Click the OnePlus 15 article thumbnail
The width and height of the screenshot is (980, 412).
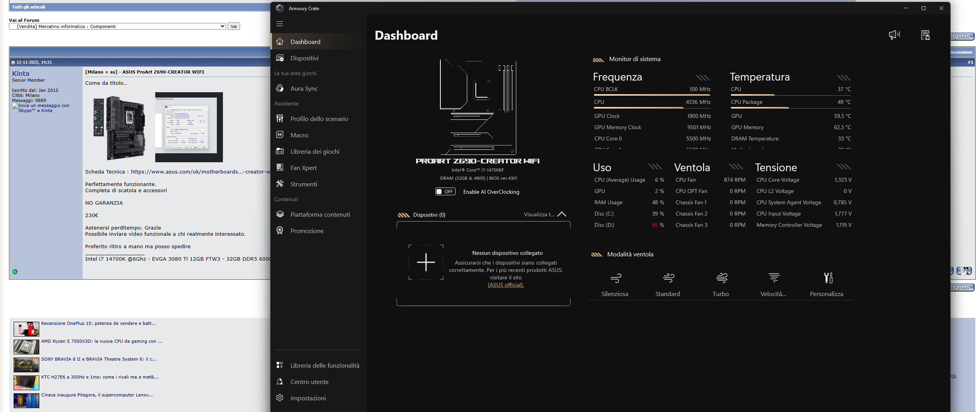pos(26,329)
